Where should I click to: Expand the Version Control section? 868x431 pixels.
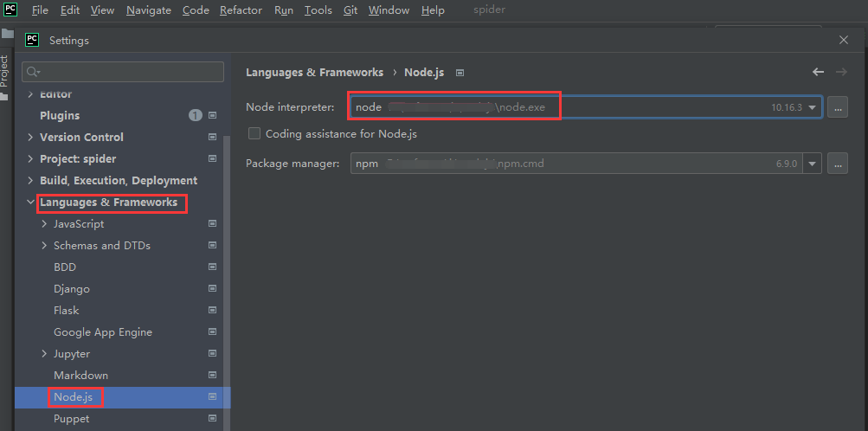[x=30, y=138]
